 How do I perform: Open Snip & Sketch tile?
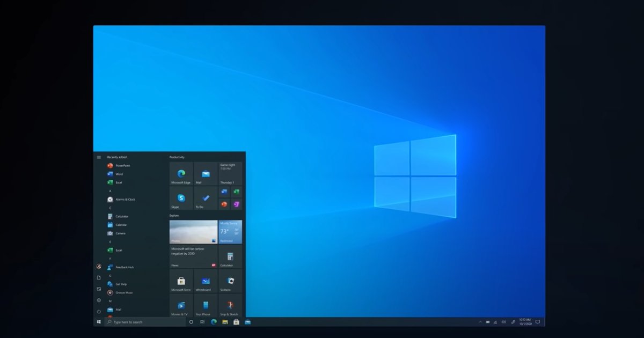pyautogui.click(x=230, y=306)
